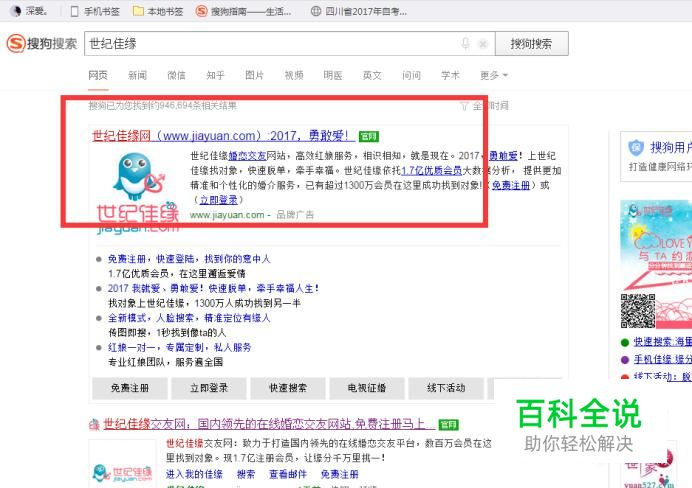Click the small favicon before second result
Viewport: 692px width, 488px height.
coord(94,424)
